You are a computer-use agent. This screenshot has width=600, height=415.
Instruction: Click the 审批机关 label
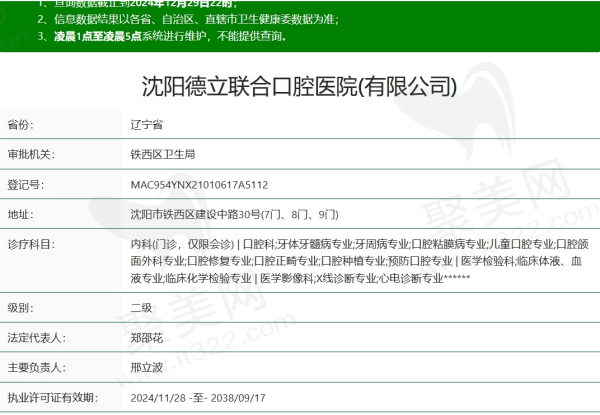point(31,155)
